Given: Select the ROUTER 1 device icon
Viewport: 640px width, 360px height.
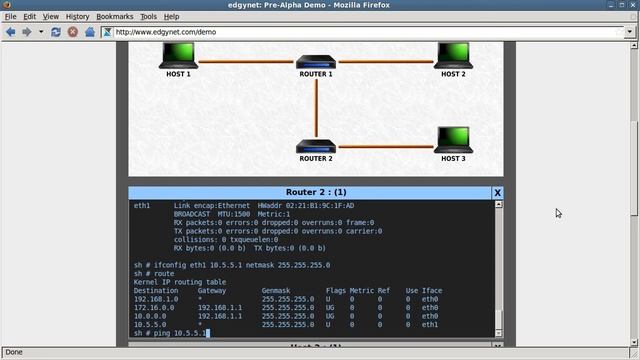Looking at the screenshot, I should click(316, 62).
